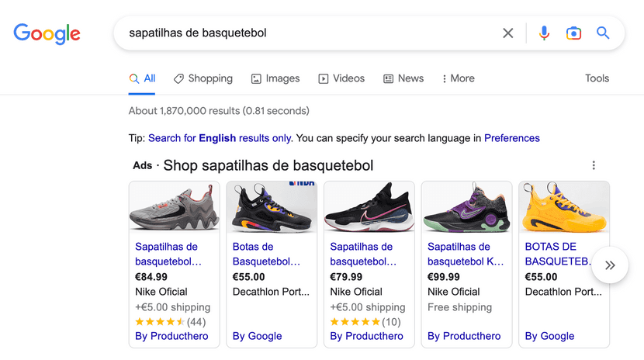Open the ads three-dot options menu
Image resolution: width=644 pixels, height=360 pixels.
point(594,165)
